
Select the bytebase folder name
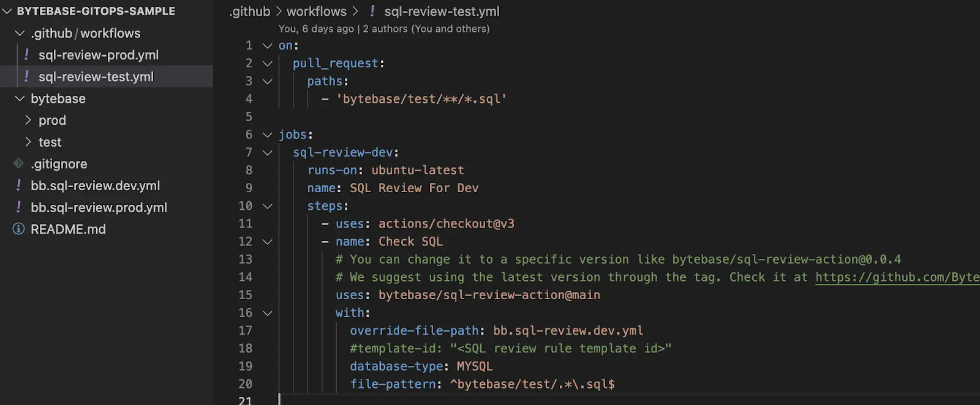58,98
